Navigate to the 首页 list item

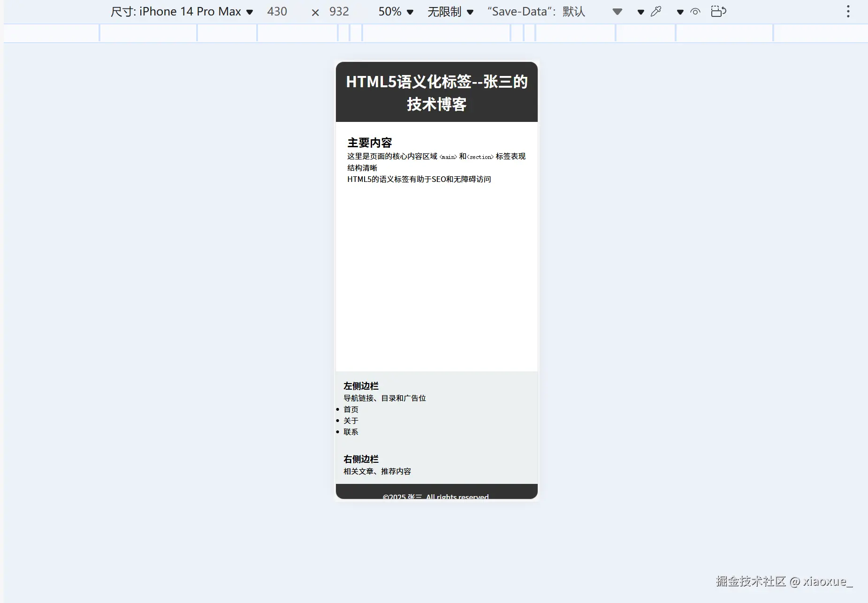pos(351,409)
